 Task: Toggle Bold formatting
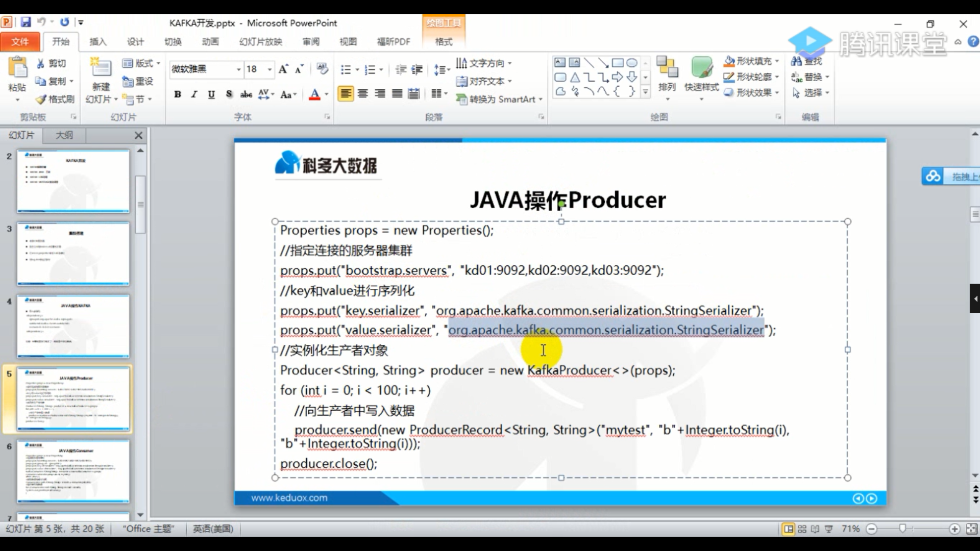pyautogui.click(x=178, y=94)
